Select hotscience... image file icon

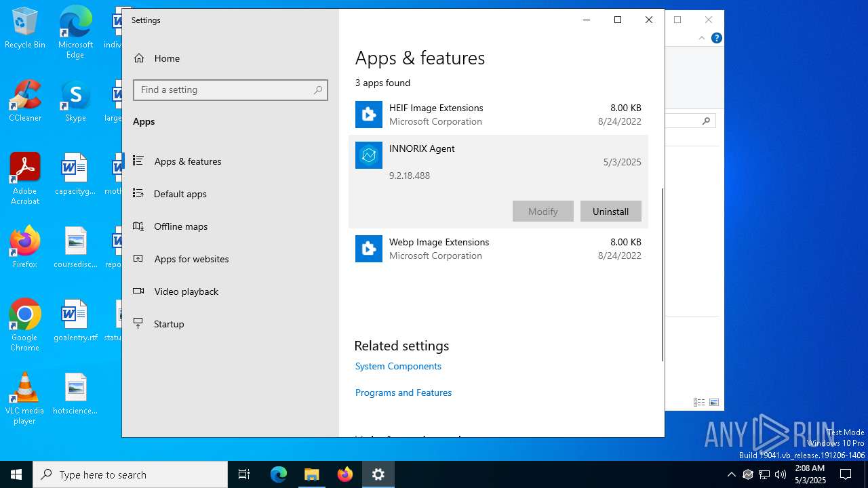coord(75,394)
